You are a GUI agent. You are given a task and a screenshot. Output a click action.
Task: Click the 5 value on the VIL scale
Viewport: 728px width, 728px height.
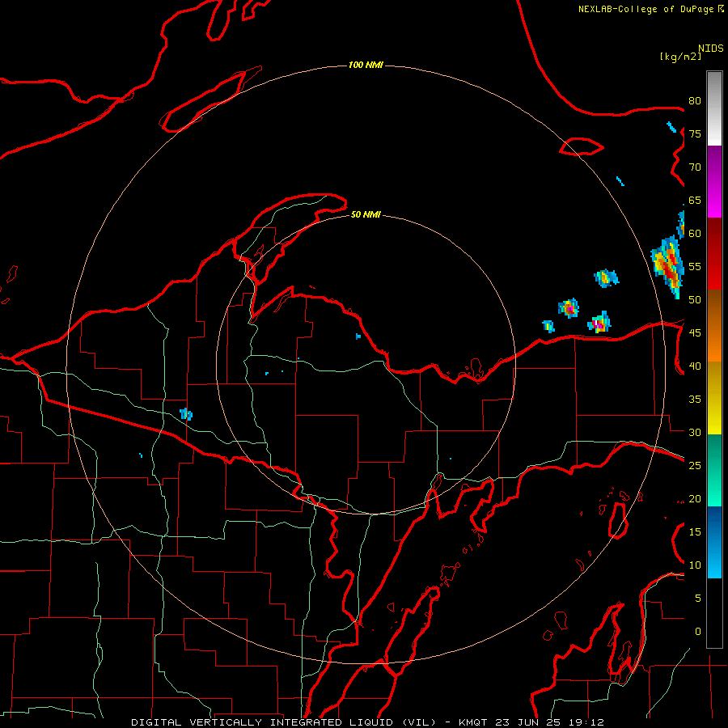[698, 598]
